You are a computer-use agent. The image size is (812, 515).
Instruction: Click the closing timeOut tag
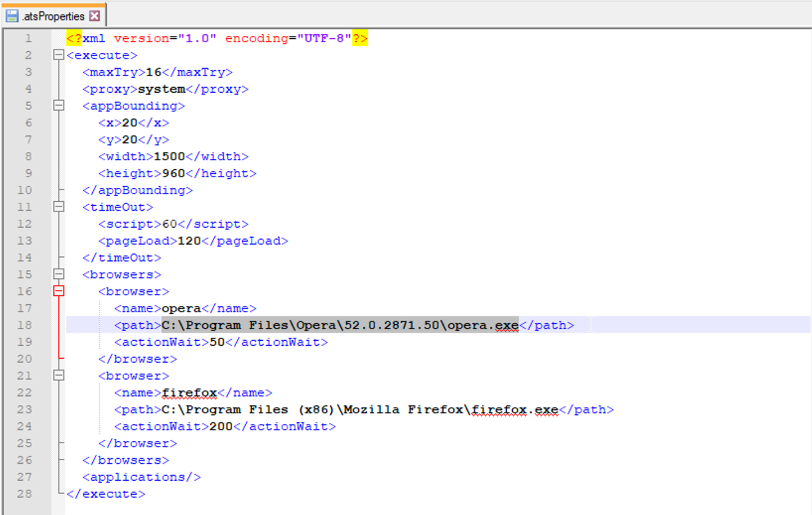coord(121,257)
